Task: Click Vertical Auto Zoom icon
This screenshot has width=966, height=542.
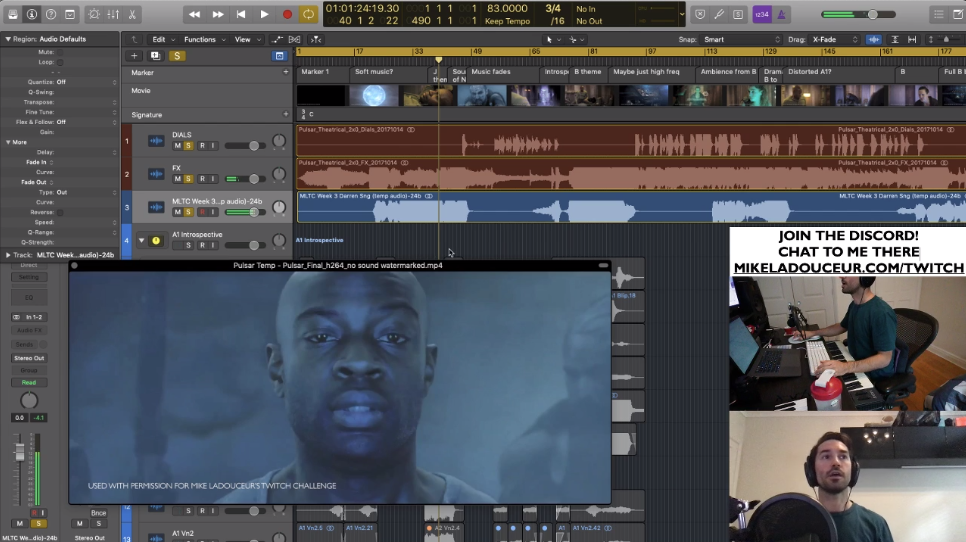Action: pos(895,39)
